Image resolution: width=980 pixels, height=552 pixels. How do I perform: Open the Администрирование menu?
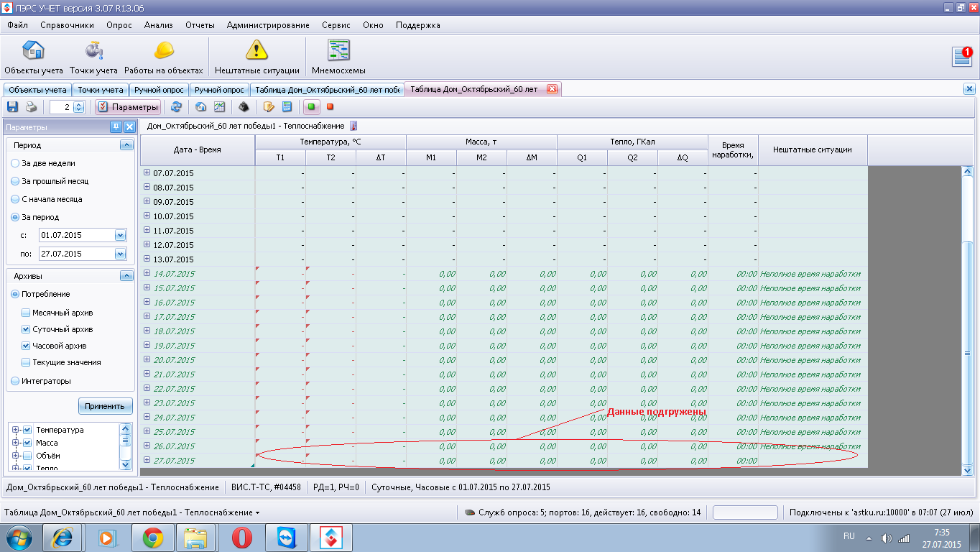click(x=268, y=25)
